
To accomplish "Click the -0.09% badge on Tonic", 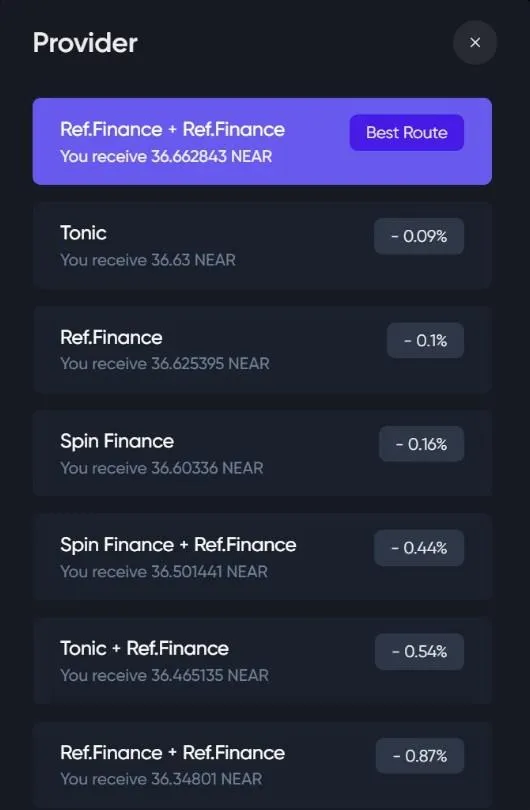I will click(x=419, y=237).
